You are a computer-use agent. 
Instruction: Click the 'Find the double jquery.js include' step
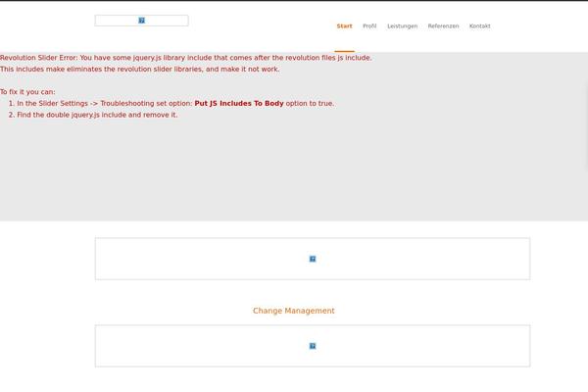point(97,115)
